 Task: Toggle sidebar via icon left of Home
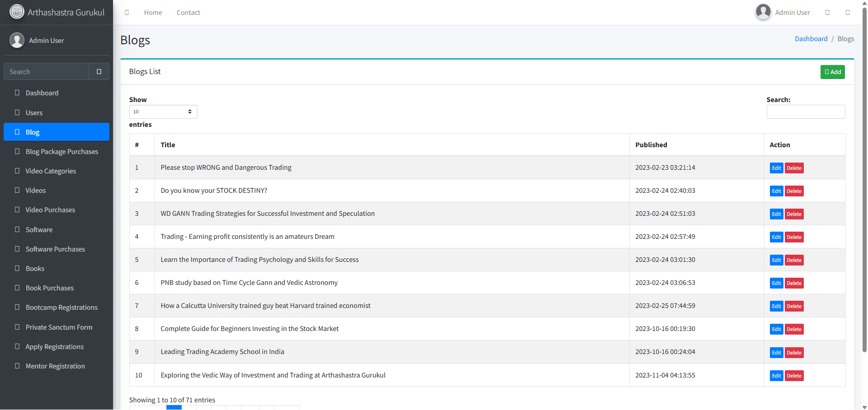pyautogui.click(x=127, y=13)
